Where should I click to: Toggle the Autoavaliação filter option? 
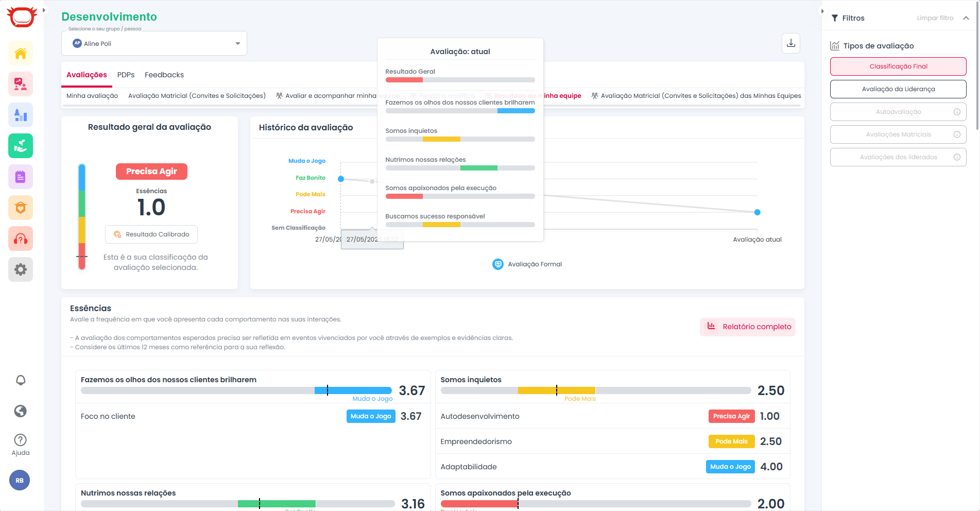[898, 112]
